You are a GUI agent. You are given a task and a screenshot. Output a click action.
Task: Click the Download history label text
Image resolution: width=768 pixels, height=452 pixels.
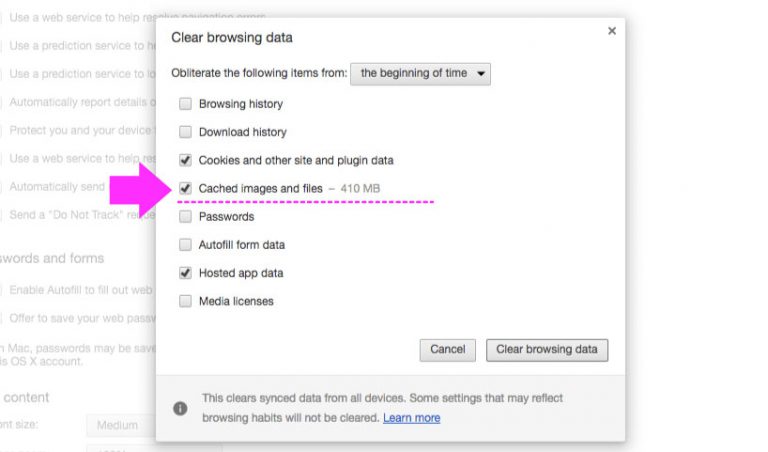pos(242,132)
